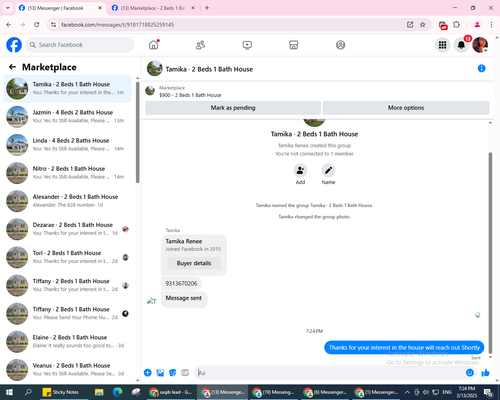Viewport: 500px width, 400px height.
Task: Click the chat header house thumbnail
Action: [x=154, y=68]
